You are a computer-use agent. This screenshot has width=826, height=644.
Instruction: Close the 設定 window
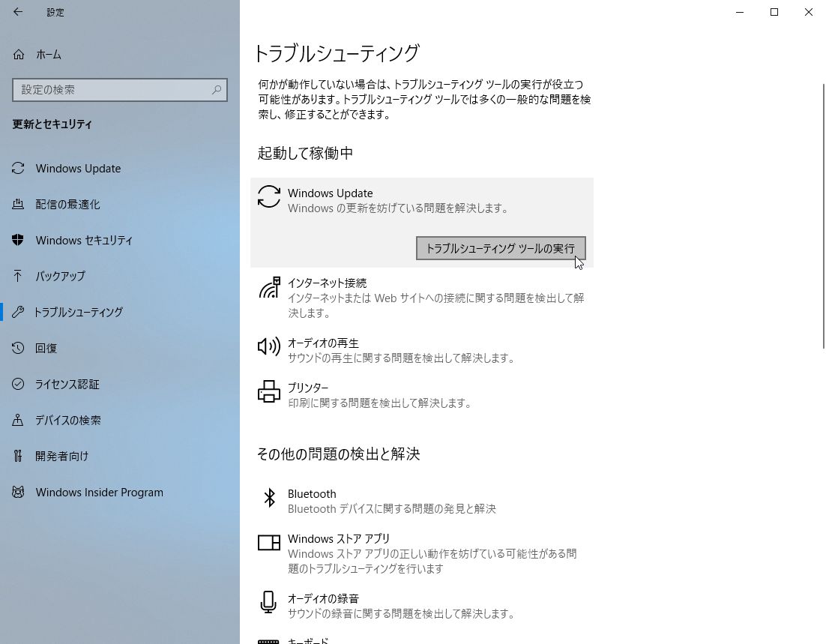click(x=809, y=12)
